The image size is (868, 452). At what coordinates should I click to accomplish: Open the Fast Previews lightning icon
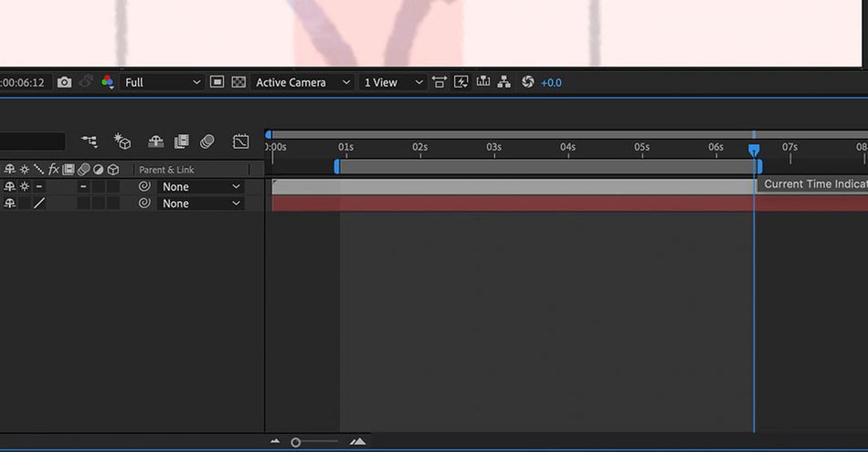(460, 82)
